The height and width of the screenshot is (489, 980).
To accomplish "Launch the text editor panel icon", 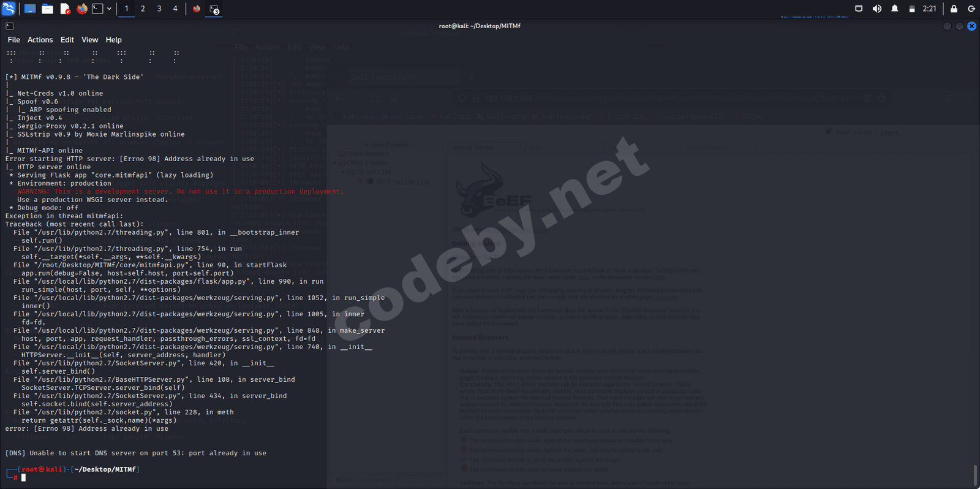I will [x=65, y=9].
